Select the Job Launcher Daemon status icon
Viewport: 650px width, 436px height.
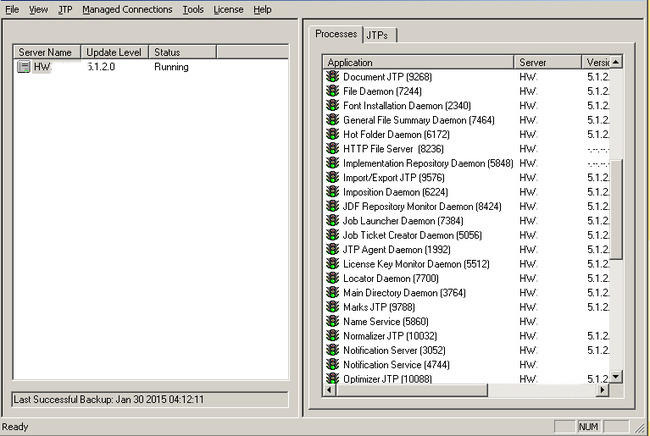(x=332, y=221)
